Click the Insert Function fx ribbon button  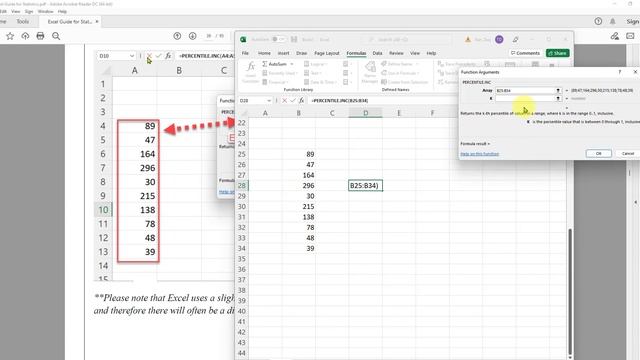coord(250,72)
